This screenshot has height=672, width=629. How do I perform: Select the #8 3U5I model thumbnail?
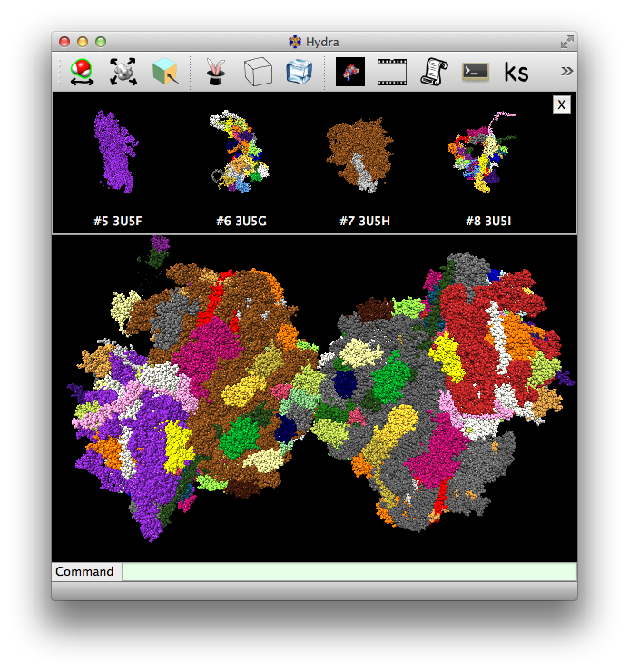pos(481,153)
